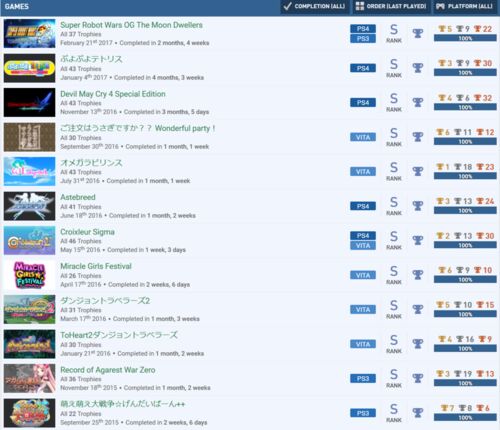Click the 100% progress bar for Super Robot Wars

pyautogui.click(x=465, y=38)
